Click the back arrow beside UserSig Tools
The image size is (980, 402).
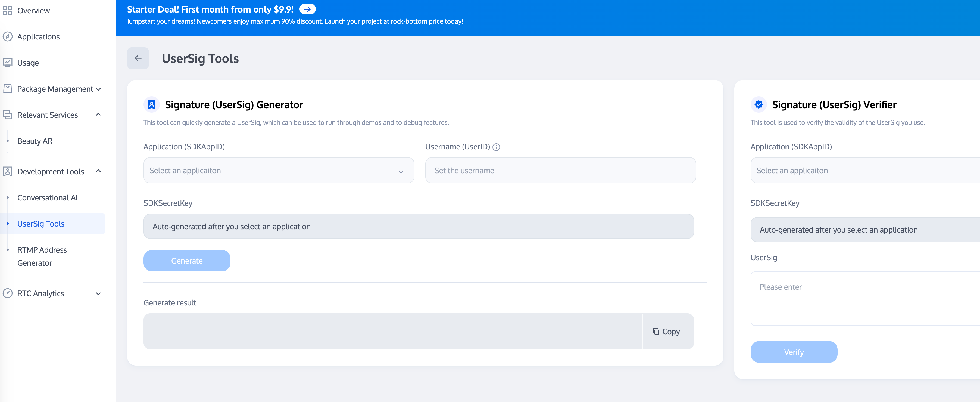138,58
